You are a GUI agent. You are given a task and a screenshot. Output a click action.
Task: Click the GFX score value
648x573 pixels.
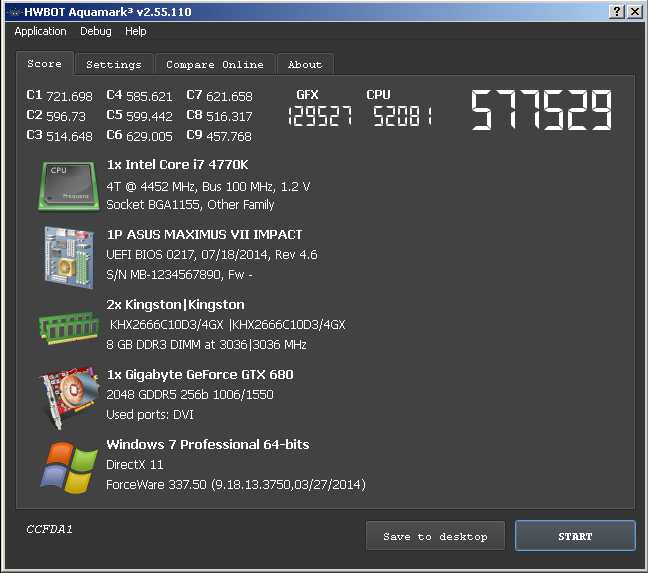pos(320,117)
